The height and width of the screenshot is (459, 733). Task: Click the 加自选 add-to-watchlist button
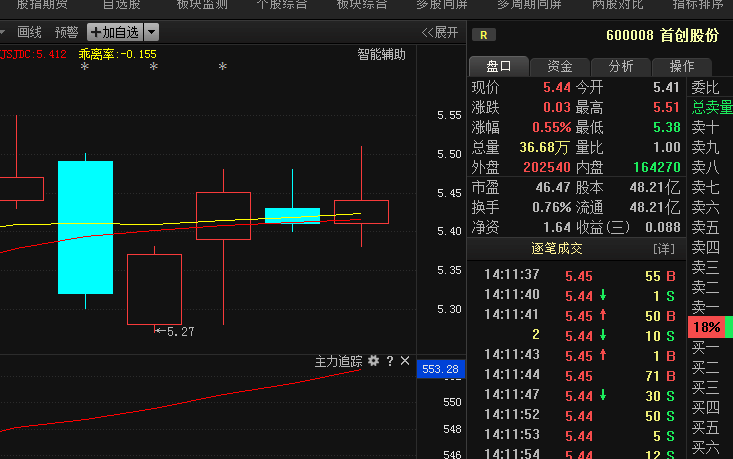pos(115,32)
